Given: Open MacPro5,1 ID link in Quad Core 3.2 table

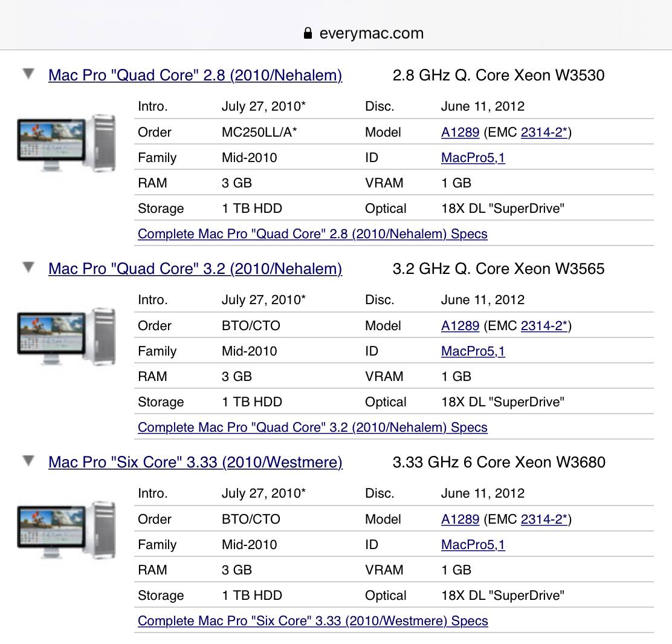Looking at the screenshot, I should 473,351.
